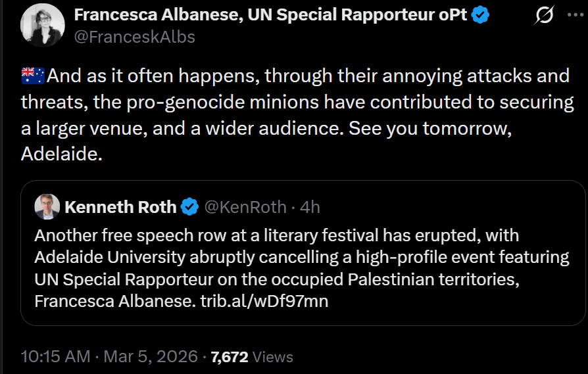Screen dimensions: 588x374
Task: Open the Grok actions icon
Action: click(x=545, y=15)
